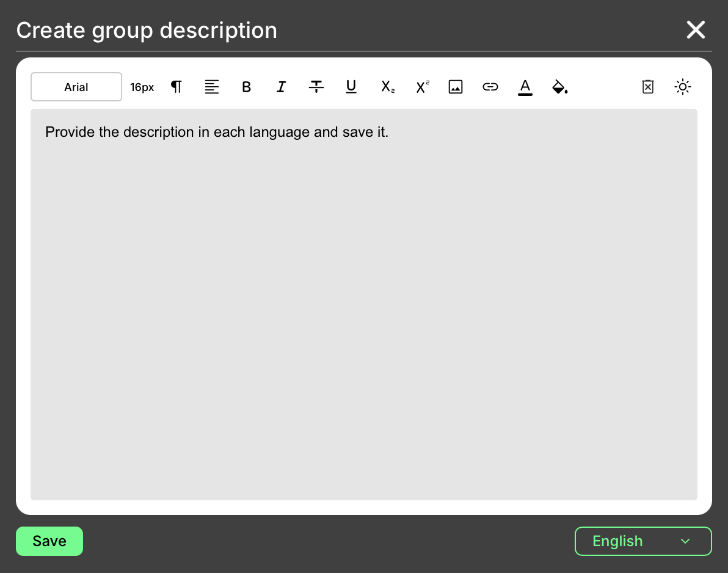The width and height of the screenshot is (728, 573).
Task: Pick the background fill color
Action: pos(560,87)
